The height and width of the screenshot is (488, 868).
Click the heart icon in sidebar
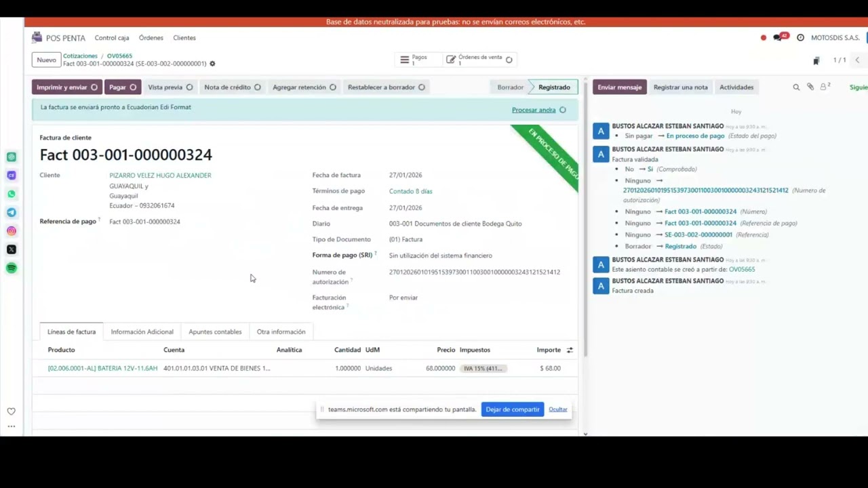12,411
